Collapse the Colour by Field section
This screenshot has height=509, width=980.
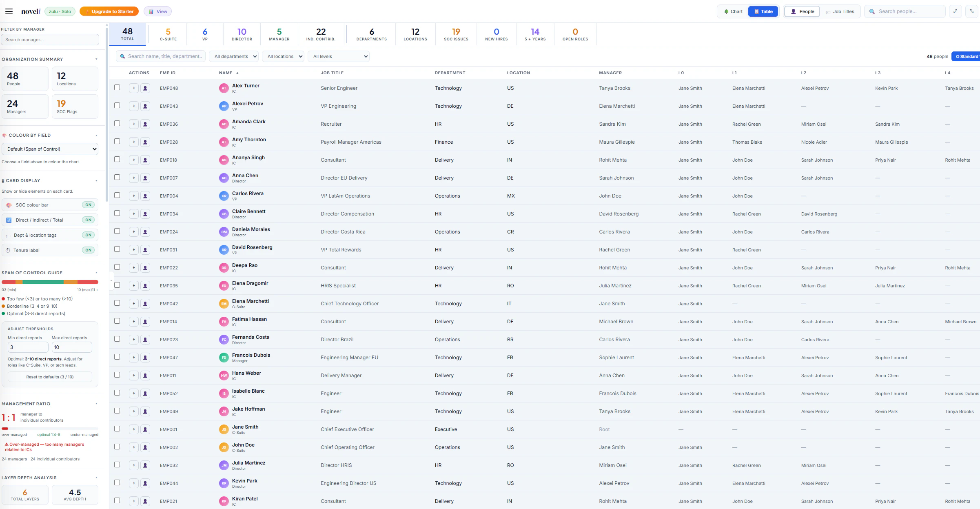point(96,135)
